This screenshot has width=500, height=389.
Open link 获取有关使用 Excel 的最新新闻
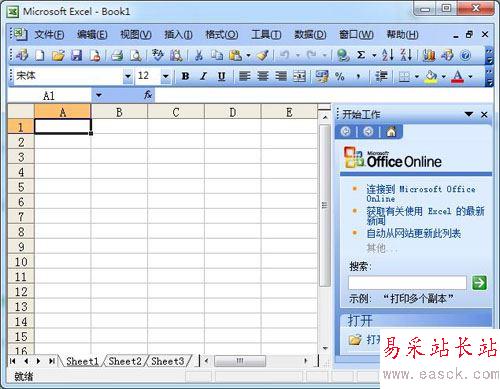(425, 215)
